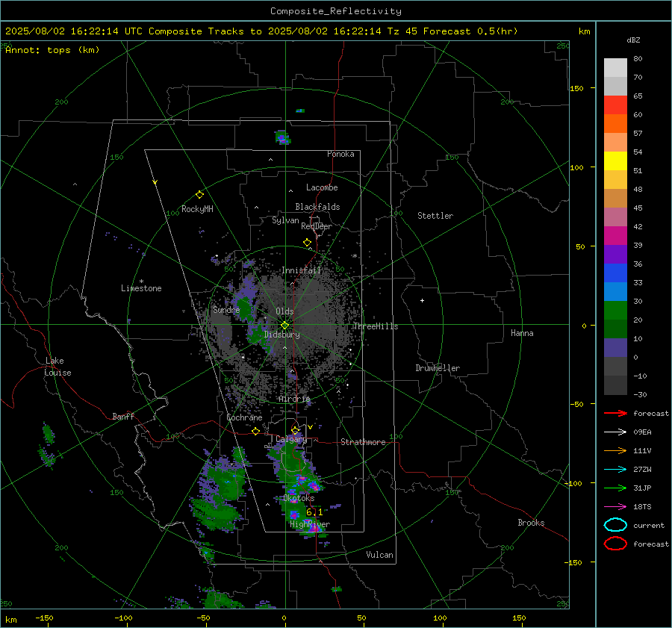Click the Ponoka city label
This screenshot has height=628, width=672.
pyautogui.click(x=340, y=154)
